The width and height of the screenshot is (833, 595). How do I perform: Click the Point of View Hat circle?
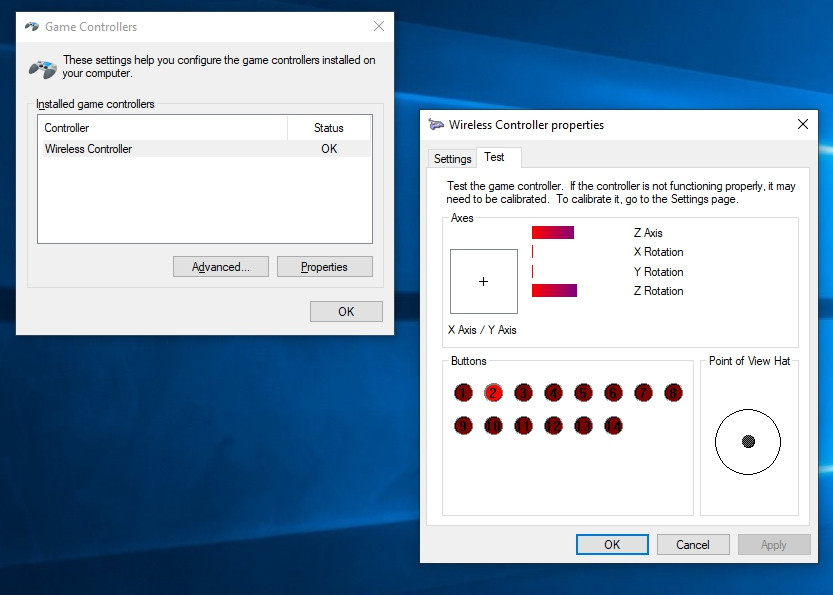[x=748, y=441]
